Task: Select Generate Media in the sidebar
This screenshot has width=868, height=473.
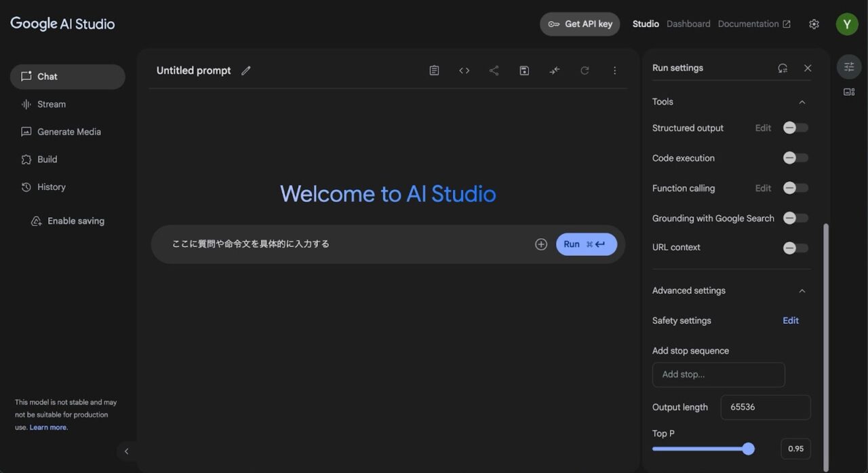Action: tap(67, 132)
